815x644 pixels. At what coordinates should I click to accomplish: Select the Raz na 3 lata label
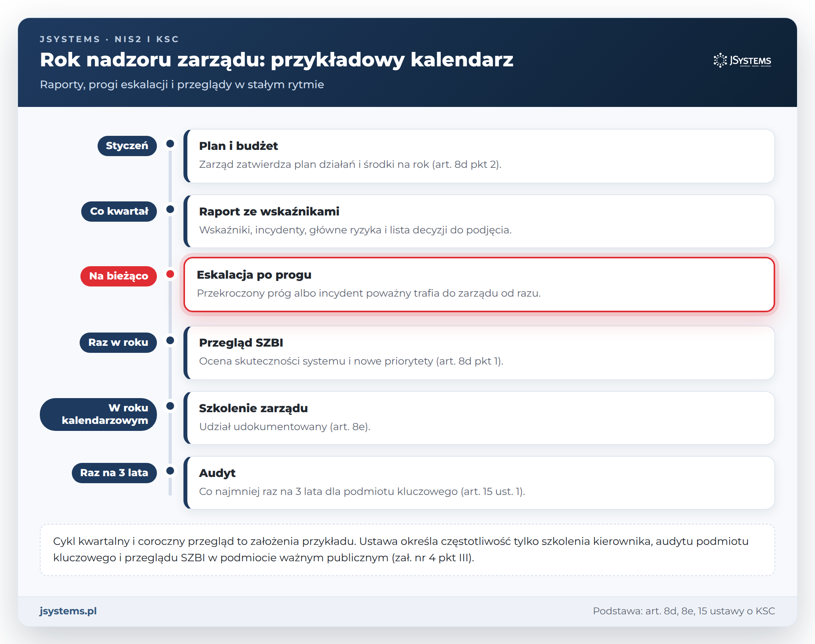click(114, 473)
